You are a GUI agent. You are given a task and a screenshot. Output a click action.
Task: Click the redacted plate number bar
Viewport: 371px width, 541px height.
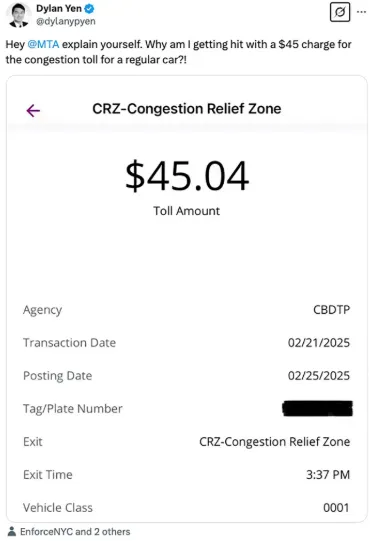pos(318,408)
